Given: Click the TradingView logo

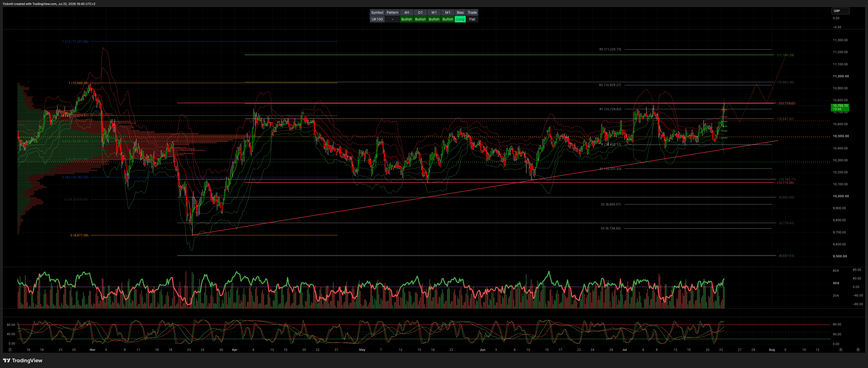Looking at the screenshot, I should 23,360.
